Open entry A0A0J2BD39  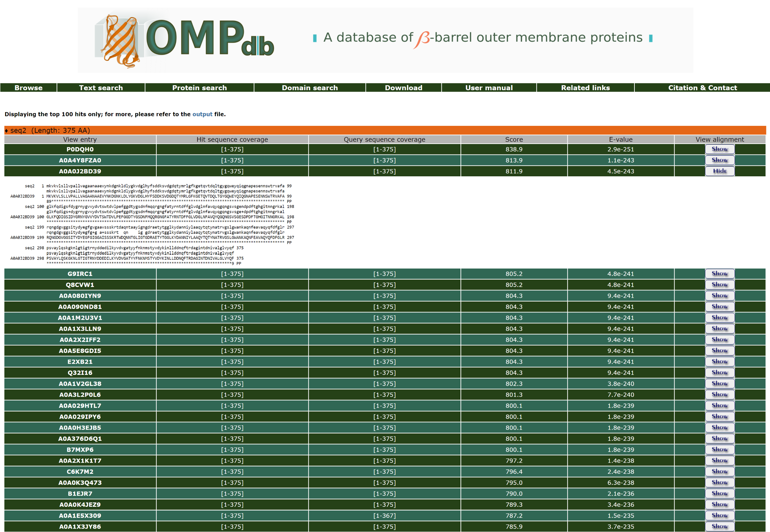(80, 171)
